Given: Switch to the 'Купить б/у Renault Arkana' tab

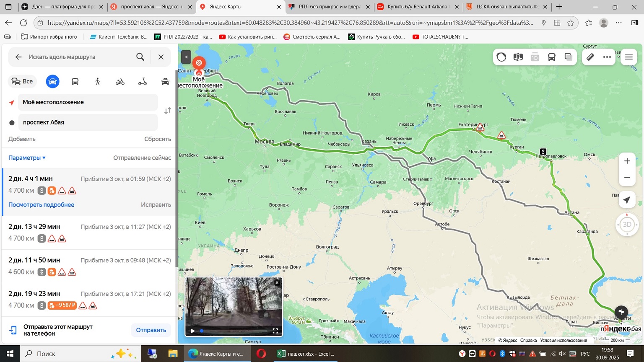Looking at the screenshot, I should (418, 7).
